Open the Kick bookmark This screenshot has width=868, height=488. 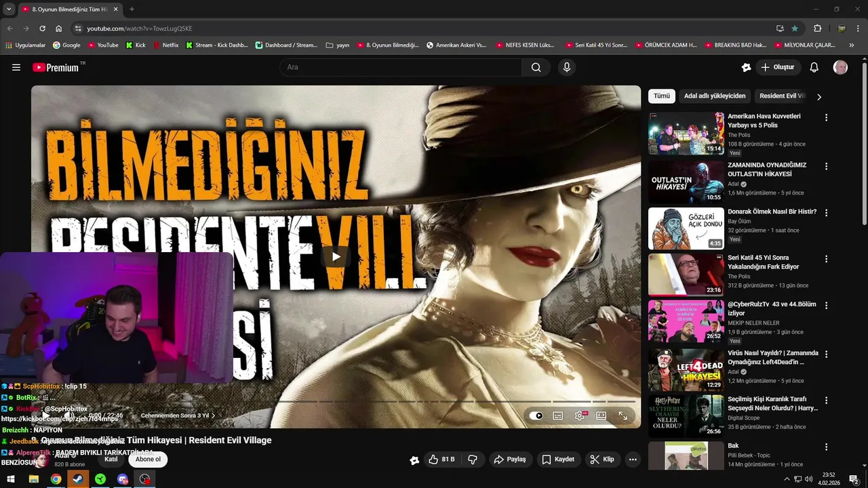[136, 45]
